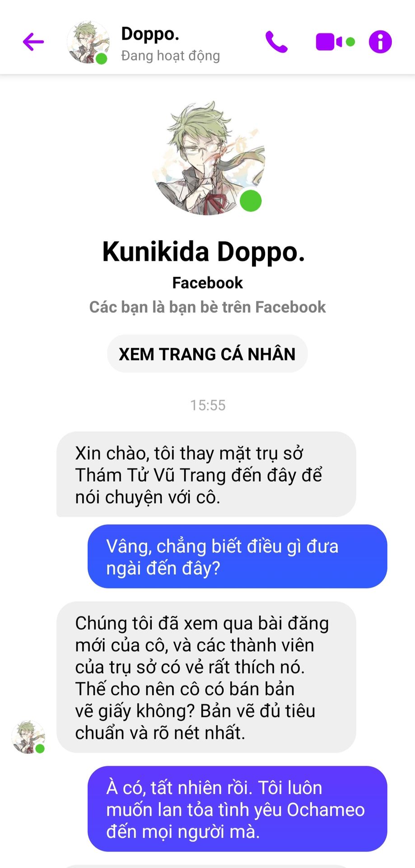Select the Kunikida Doppo. name heading
Screen dimensions: 415x868
point(204,252)
